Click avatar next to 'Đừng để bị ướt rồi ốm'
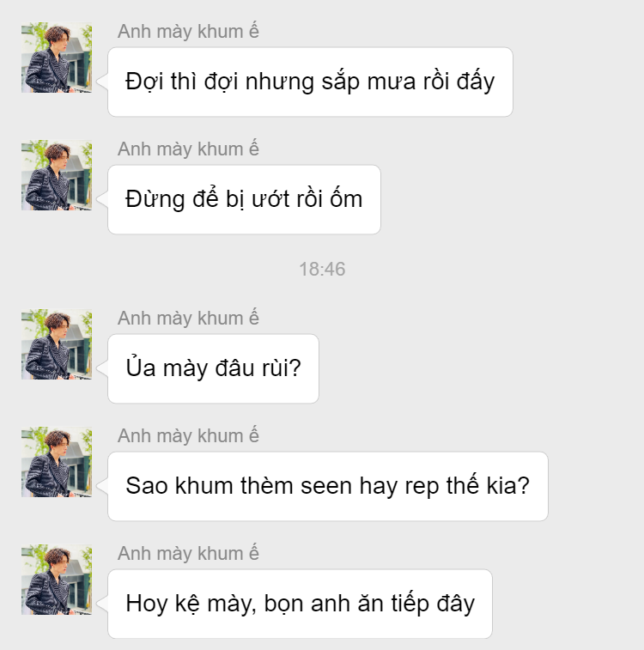This screenshot has width=644, height=650. coord(57,175)
